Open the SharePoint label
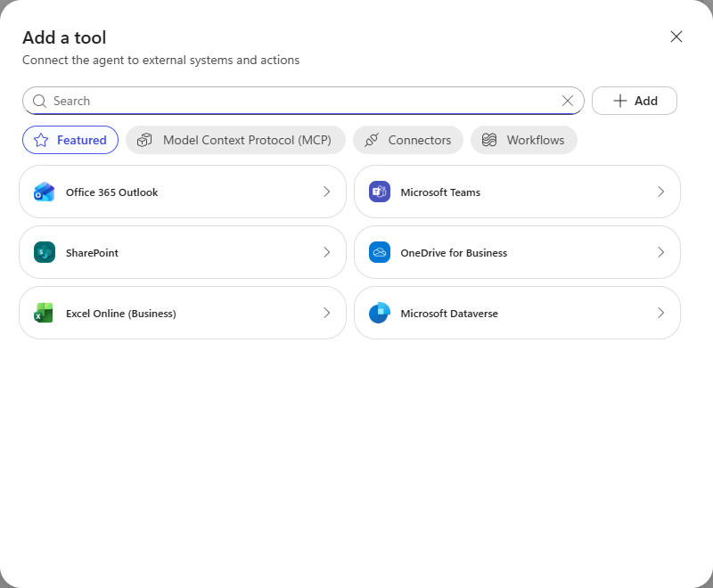The height and width of the screenshot is (588, 713). coord(92,253)
